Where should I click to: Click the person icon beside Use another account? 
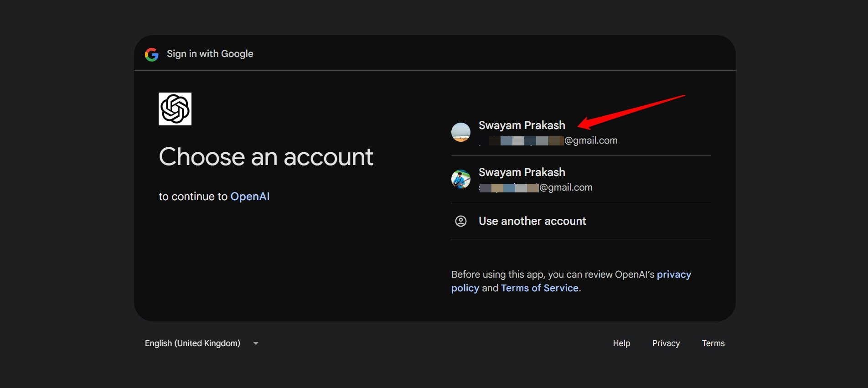pyautogui.click(x=460, y=221)
